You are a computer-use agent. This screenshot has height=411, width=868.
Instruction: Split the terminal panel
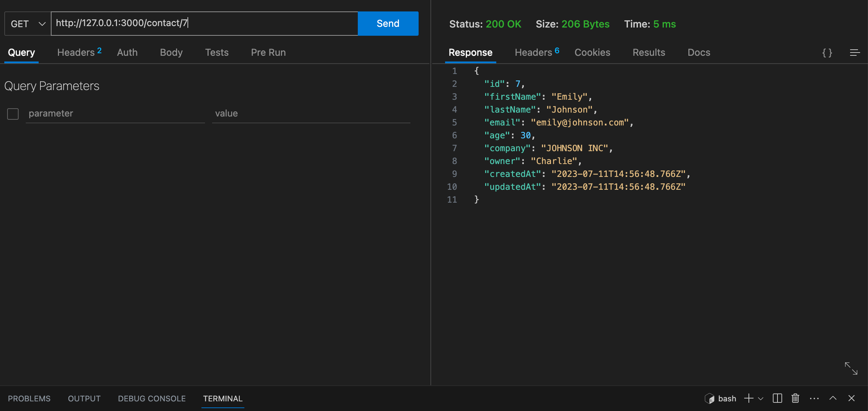coord(777,398)
